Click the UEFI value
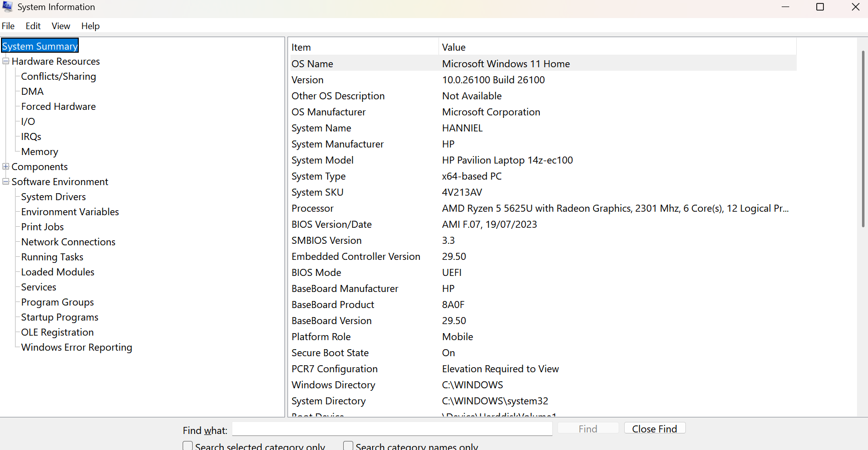Image resolution: width=868 pixels, height=450 pixels. click(x=452, y=272)
